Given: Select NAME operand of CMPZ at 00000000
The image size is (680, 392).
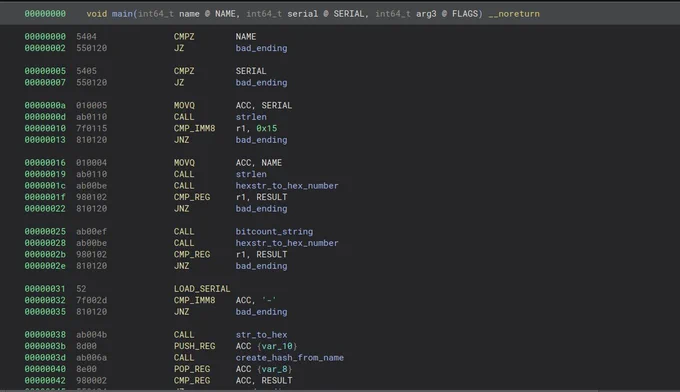Looking at the screenshot, I should (x=246, y=37).
